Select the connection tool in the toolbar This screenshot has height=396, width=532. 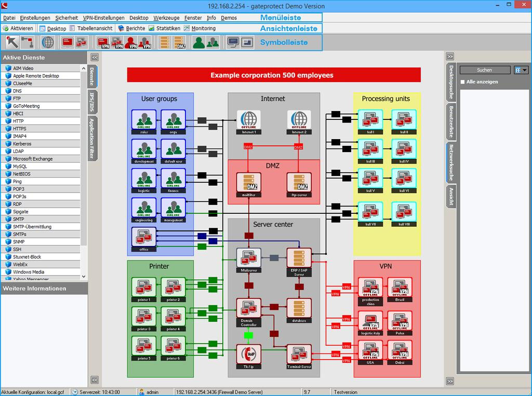coord(27,43)
